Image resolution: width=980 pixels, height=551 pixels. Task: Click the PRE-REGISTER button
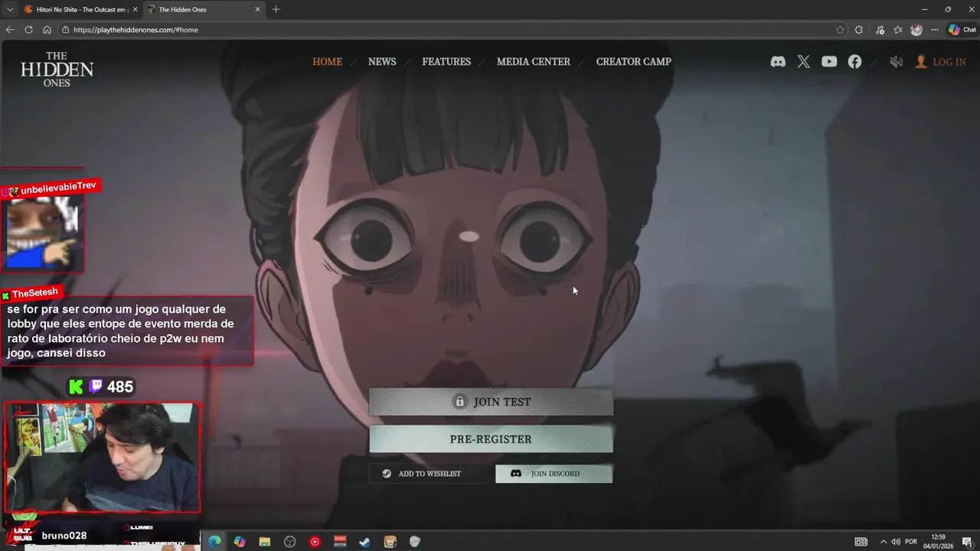(491, 439)
